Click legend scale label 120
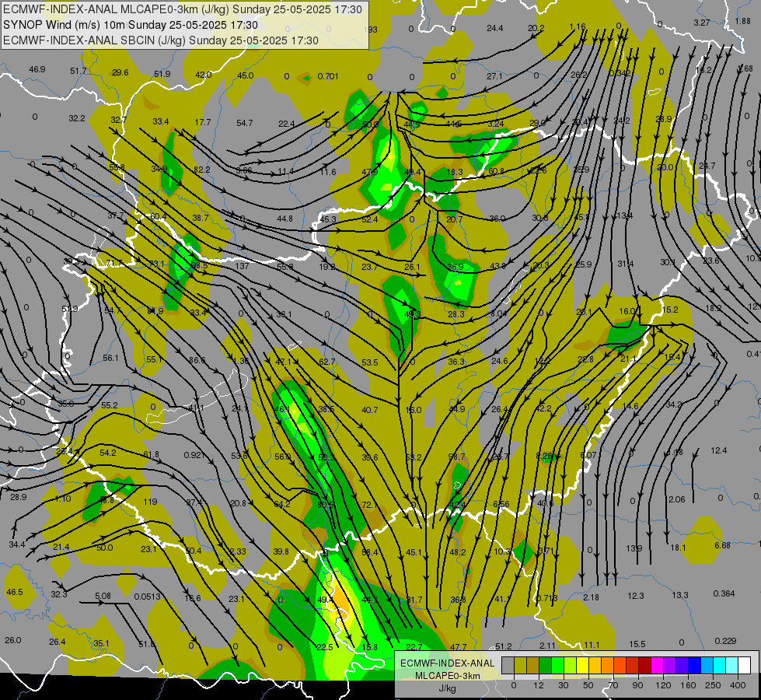This screenshot has width=761, height=700. click(x=663, y=685)
